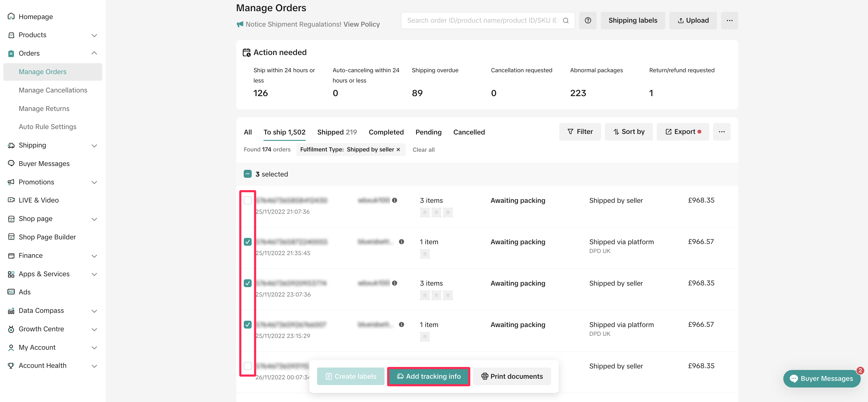868x402 pixels.
Task: Check the first order's checkbox
Action: point(248,200)
